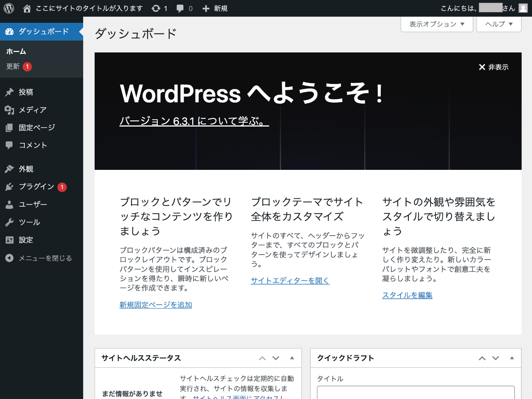Click the 固定ページ pages icon

(9, 128)
